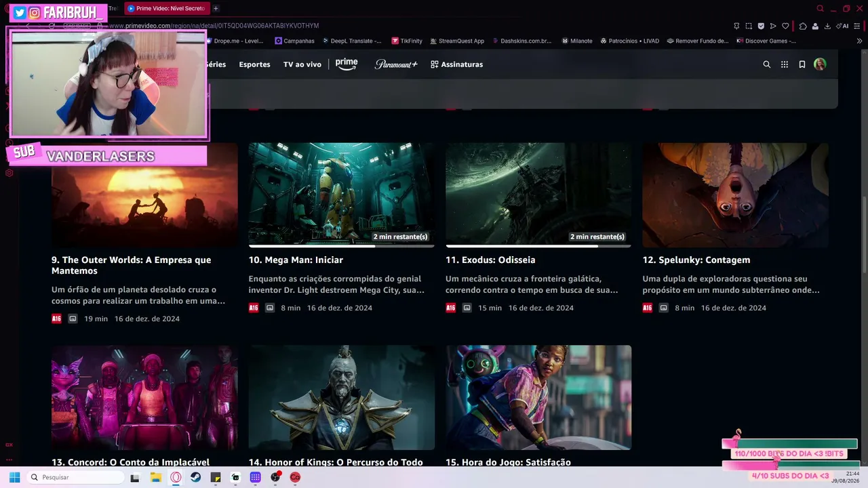Open the Discover Games bookmark

766,41
